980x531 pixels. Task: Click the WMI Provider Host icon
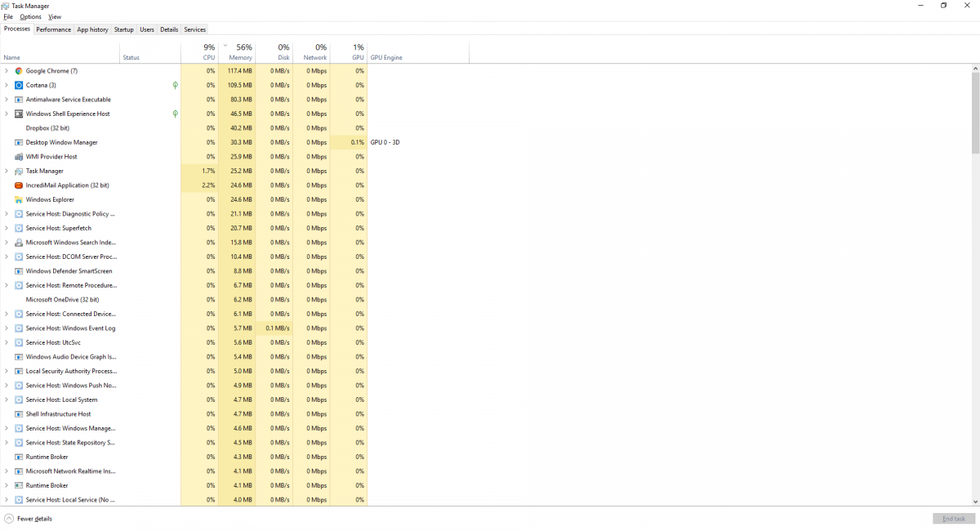tap(19, 157)
